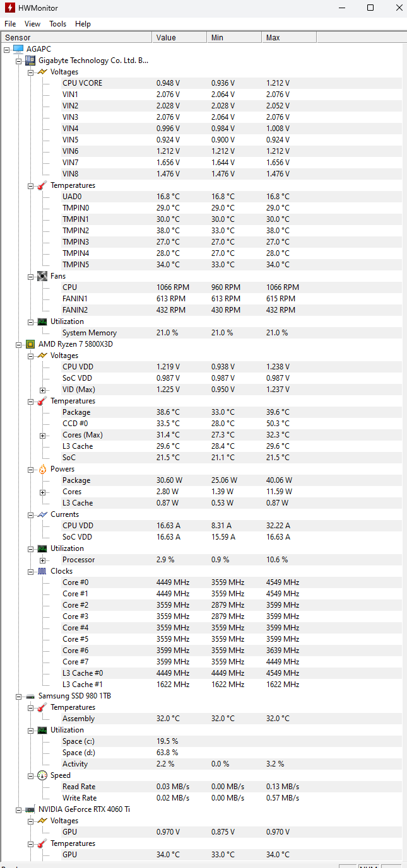Collapse the AMD Ryzen 7 5800X3D tree node

[x=19, y=344]
